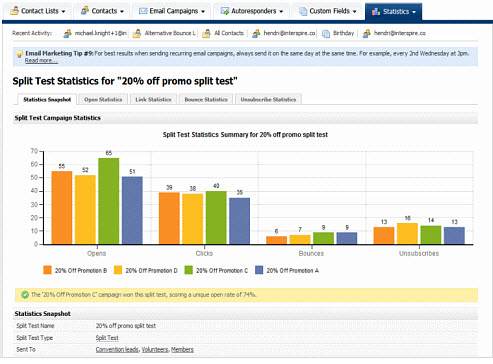Click the orange Bounces bar labeled 6
The image size is (493, 364).
(276, 240)
